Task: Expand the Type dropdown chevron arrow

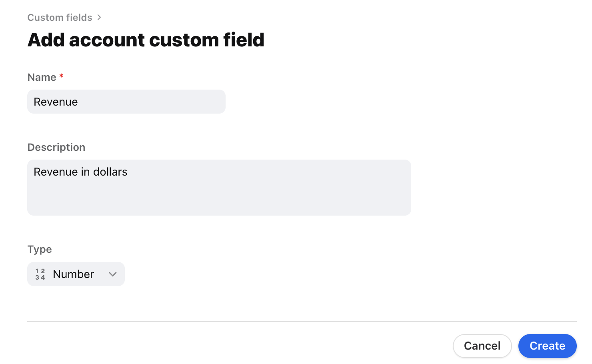Action: [x=113, y=274]
